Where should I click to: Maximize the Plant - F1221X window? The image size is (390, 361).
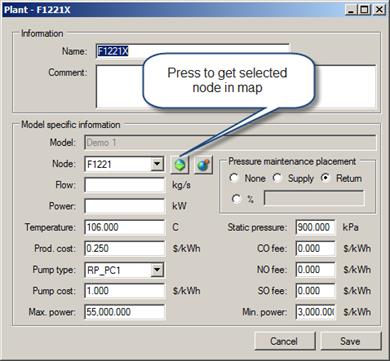[x=364, y=10]
